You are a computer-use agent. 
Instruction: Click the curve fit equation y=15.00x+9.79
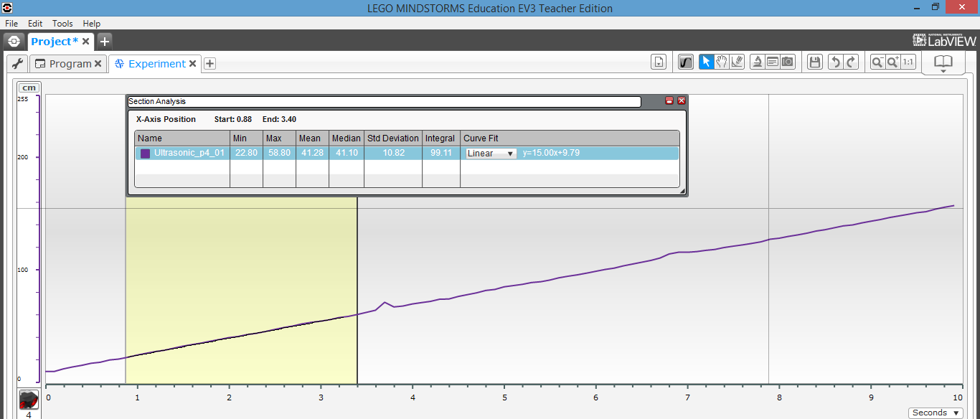pos(551,153)
